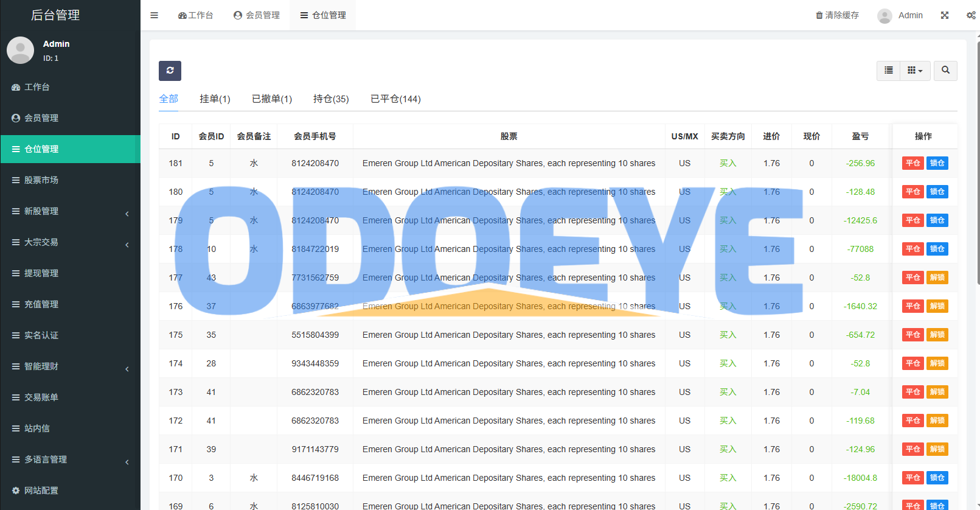Open the columns grid dropdown
This screenshot has width=980, height=510.
[915, 71]
